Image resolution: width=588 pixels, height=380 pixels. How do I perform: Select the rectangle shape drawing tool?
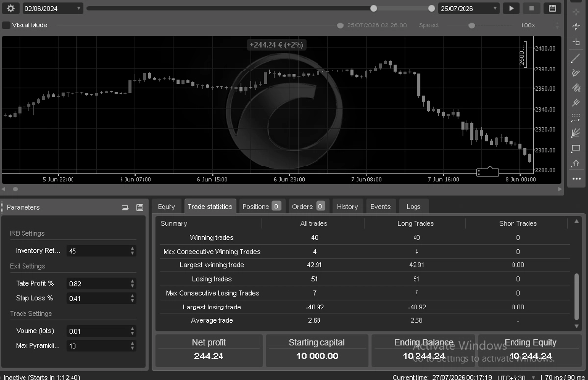click(x=576, y=149)
